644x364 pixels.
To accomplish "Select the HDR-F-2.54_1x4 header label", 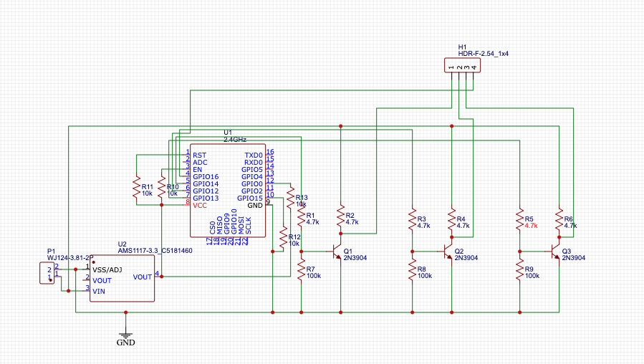I will (484, 54).
